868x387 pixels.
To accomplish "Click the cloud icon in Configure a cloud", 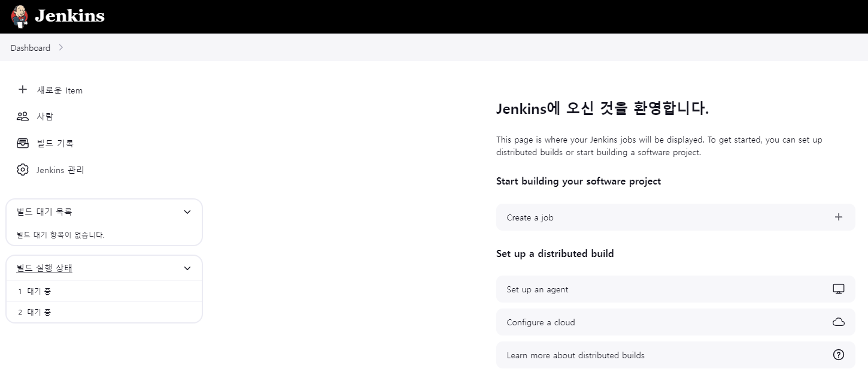I will [x=839, y=322].
